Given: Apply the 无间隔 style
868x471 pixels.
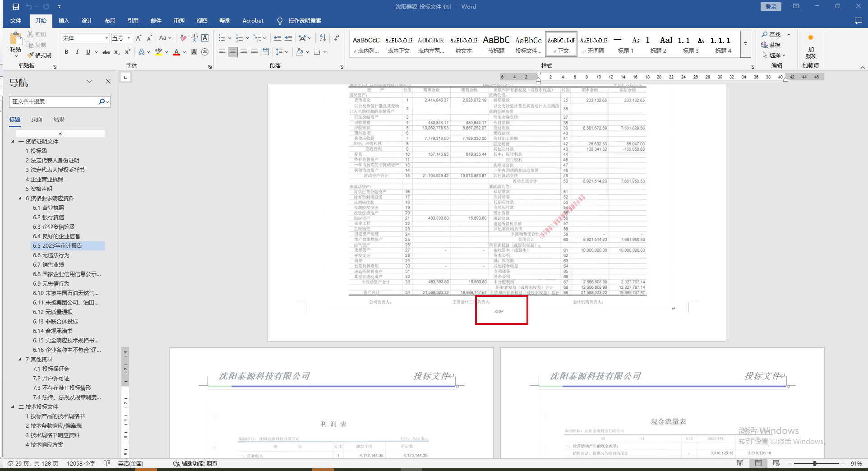Looking at the screenshot, I should click(x=593, y=44).
